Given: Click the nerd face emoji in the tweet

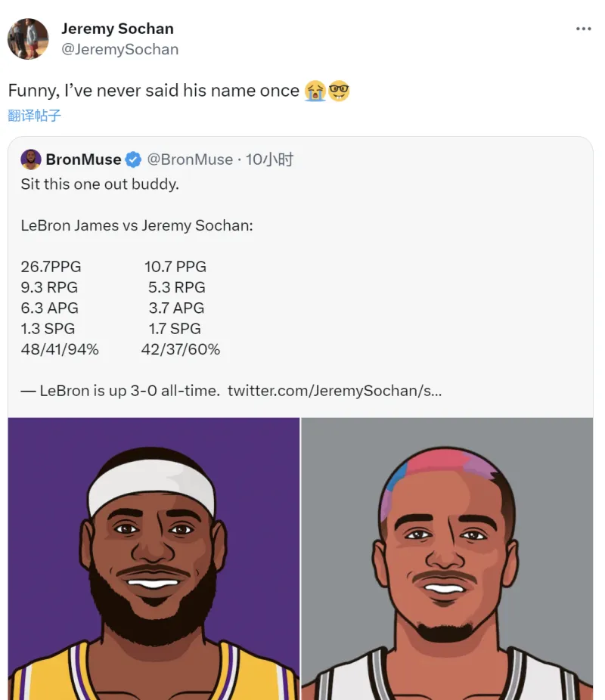Looking at the screenshot, I should point(339,91).
